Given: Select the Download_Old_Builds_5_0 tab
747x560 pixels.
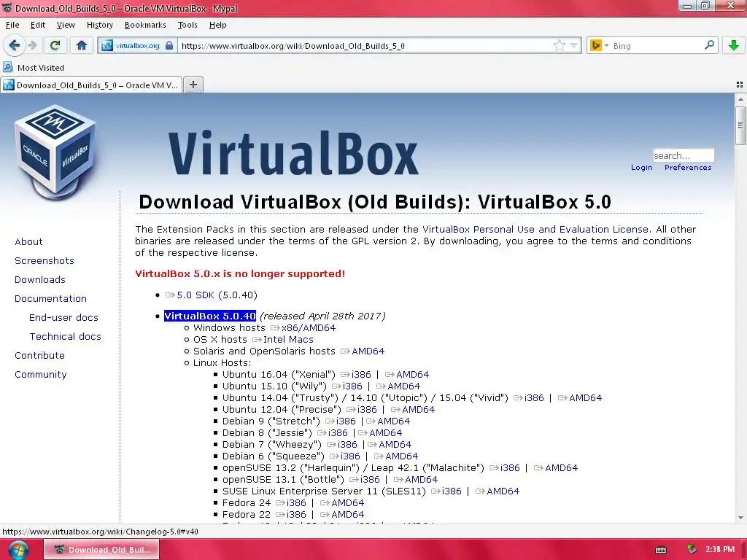Looking at the screenshot, I should click(91, 85).
